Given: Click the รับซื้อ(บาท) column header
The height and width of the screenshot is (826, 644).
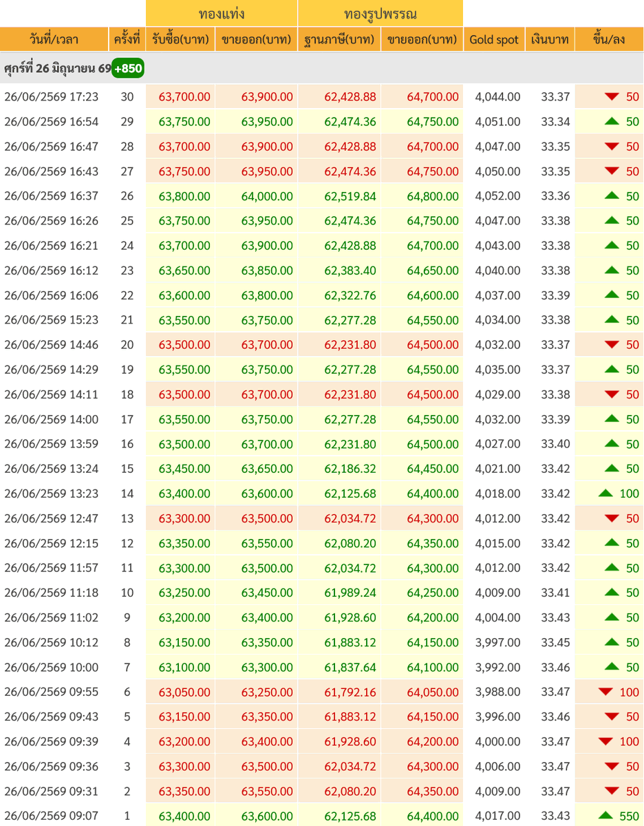Looking at the screenshot, I should tap(180, 39).
